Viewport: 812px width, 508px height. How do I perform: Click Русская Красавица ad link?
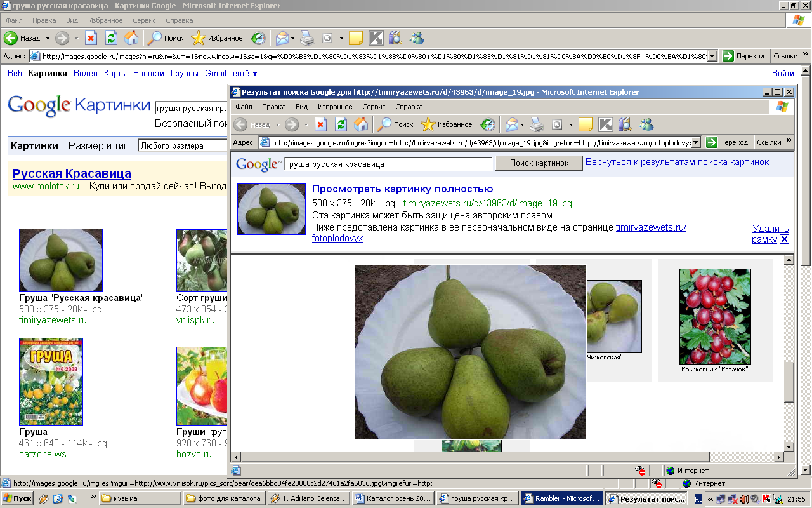[72, 173]
